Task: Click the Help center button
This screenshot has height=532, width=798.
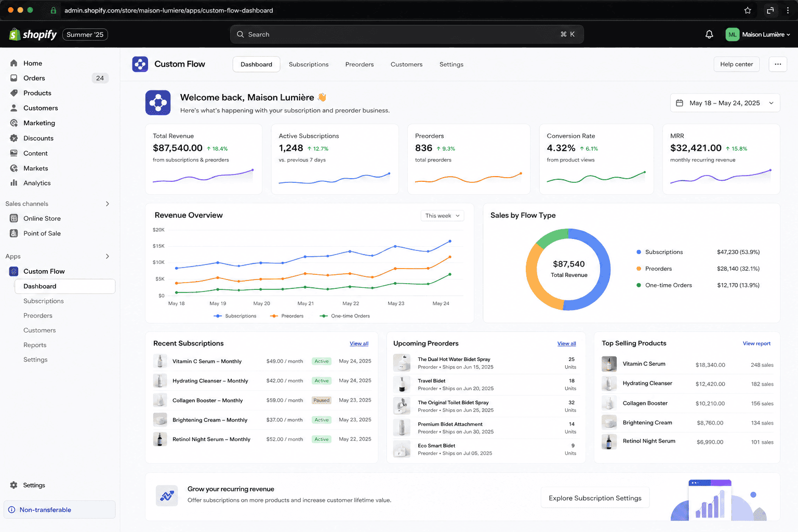Action: [737, 64]
